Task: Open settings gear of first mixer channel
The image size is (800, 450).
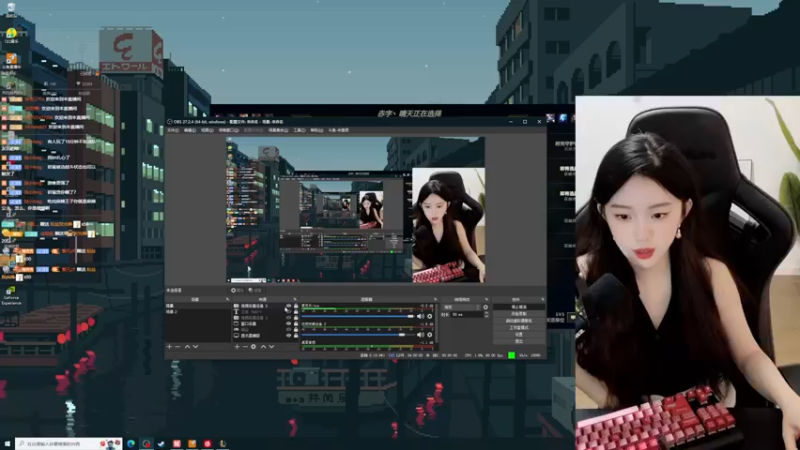Action: coord(430,316)
